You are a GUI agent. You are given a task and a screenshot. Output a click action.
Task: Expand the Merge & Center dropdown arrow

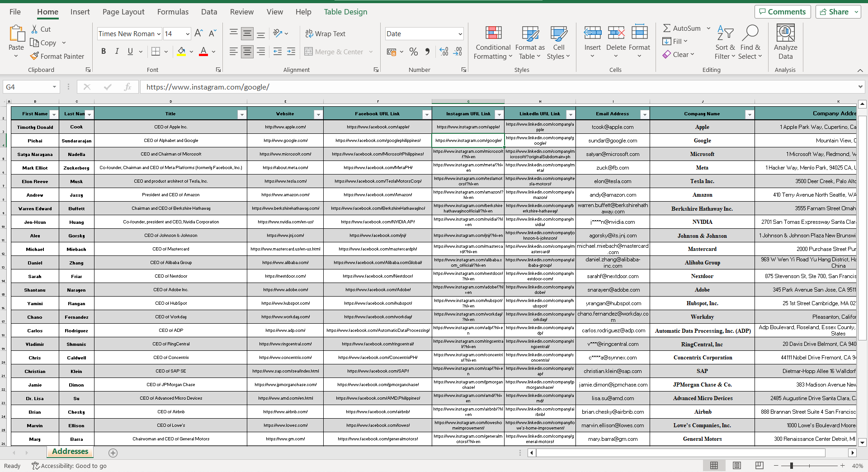[x=371, y=52]
